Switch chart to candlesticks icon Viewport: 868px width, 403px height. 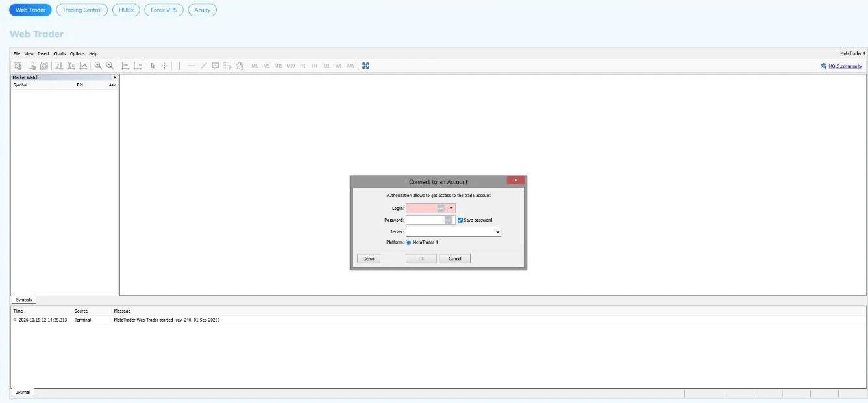71,66
